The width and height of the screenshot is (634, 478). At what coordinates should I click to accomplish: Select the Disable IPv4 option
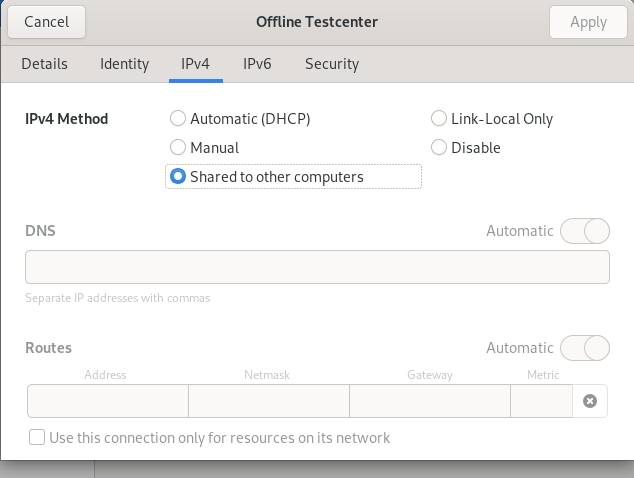[x=439, y=148]
